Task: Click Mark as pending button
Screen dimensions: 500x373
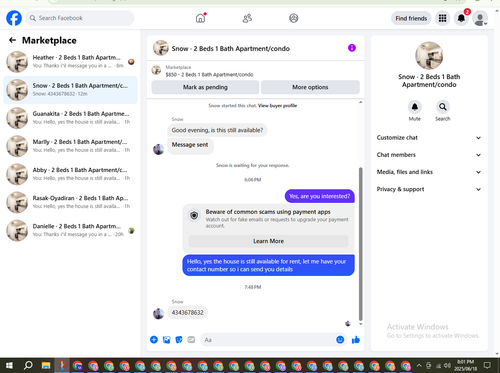Action: (205, 87)
